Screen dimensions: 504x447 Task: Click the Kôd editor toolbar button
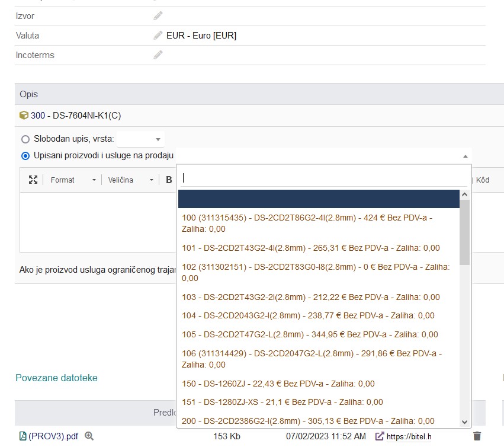483,180
